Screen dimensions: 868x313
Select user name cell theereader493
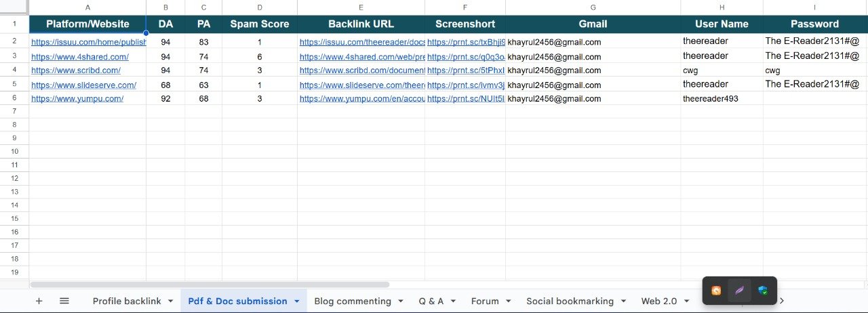pos(722,98)
